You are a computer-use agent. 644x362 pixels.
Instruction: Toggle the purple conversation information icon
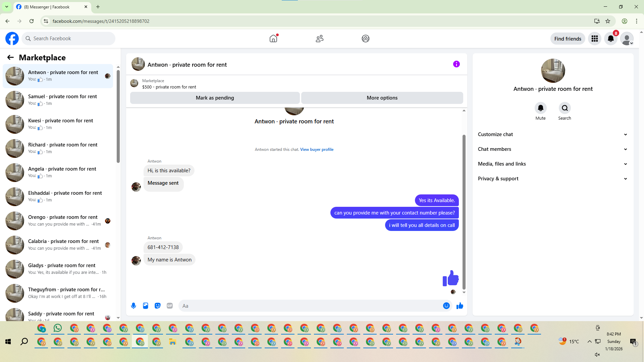pyautogui.click(x=456, y=64)
